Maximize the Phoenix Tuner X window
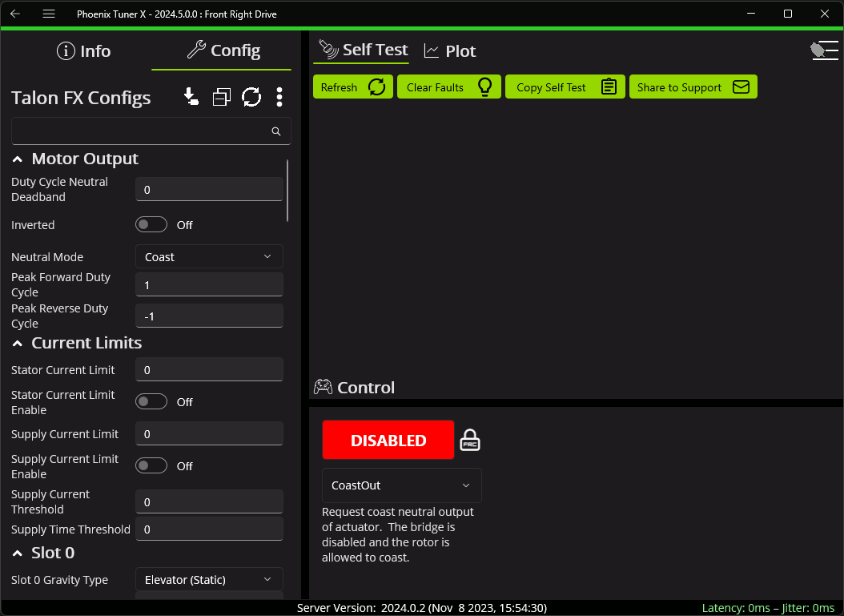844x616 pixels. (x=787, y=14)
